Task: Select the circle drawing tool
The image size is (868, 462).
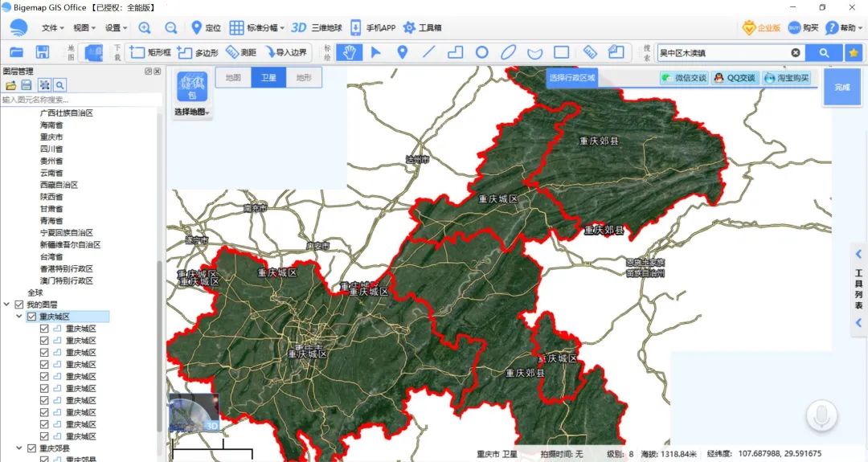Action: [x=482, y=52]
